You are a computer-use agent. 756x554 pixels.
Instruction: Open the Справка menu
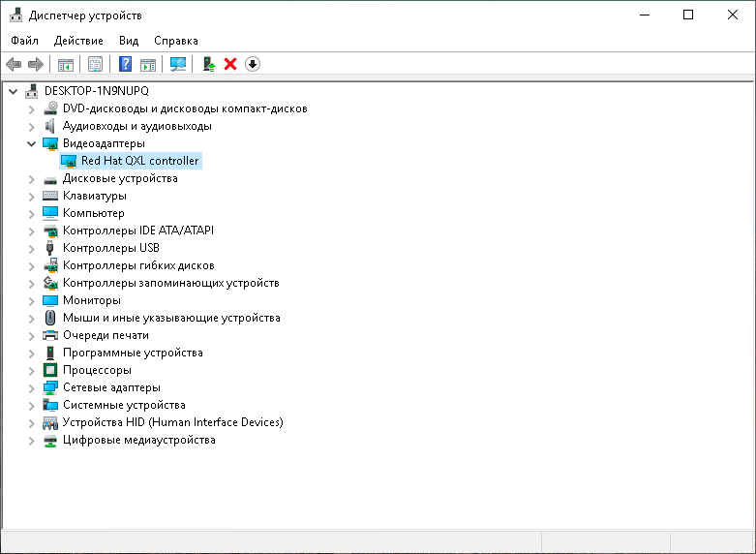pyautogui.click(x=176, y=41)
